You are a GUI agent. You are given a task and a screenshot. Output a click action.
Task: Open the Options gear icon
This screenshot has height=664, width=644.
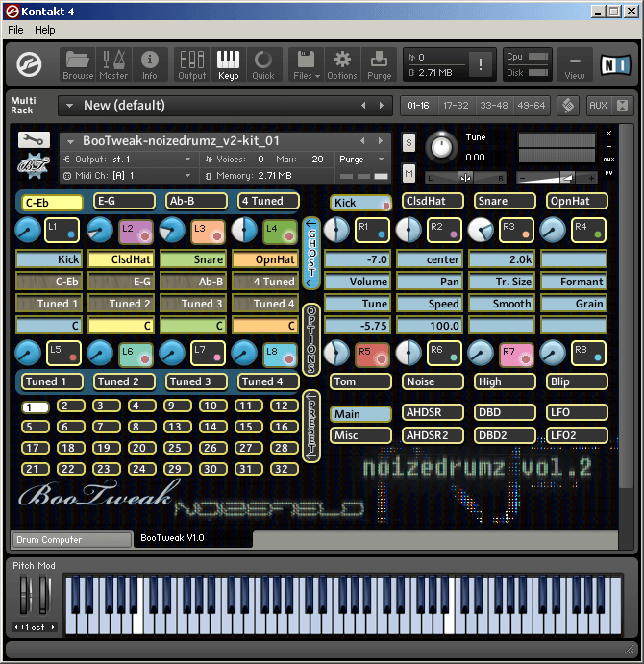click(341, 63)
